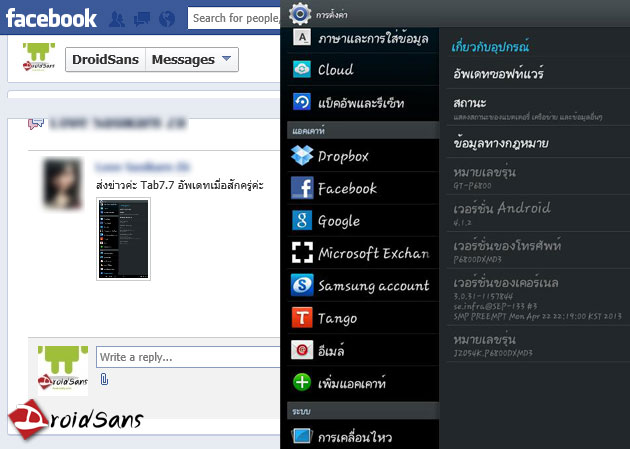Click the paperclip attach file icon
630x449 pixels.
click(104, 379)
